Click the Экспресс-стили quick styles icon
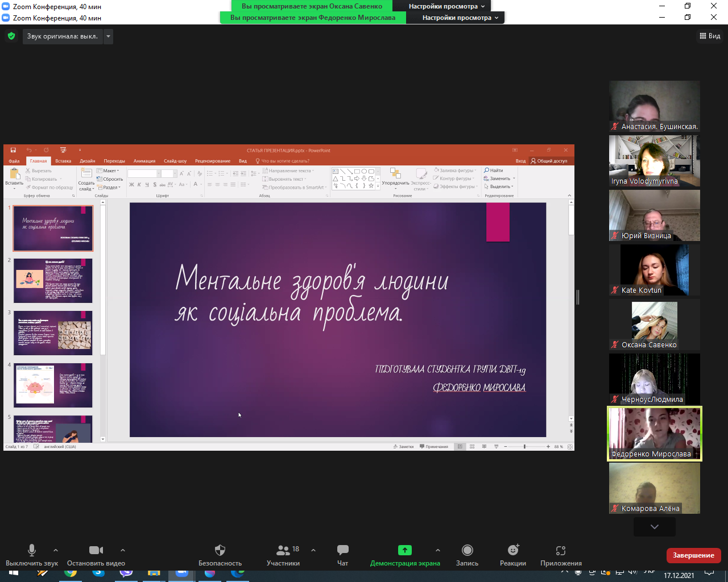The width and height of the screenshot is (728, 582). click(x=421, y=173)
